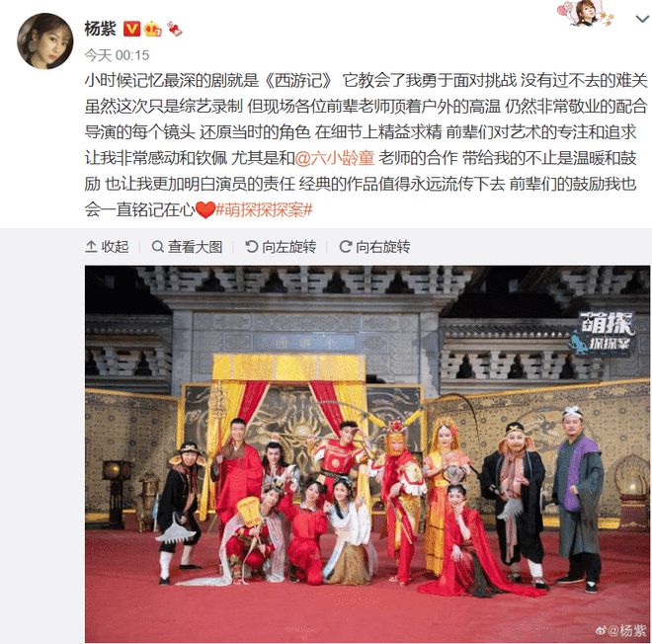
Task: Click the magnifier icon beside 查看大图
Action: point(158,247)
